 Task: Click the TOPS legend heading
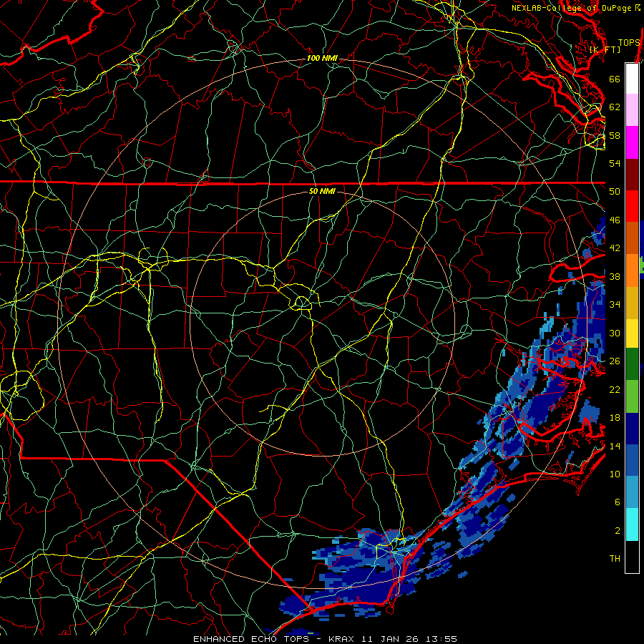pos(629,43)
